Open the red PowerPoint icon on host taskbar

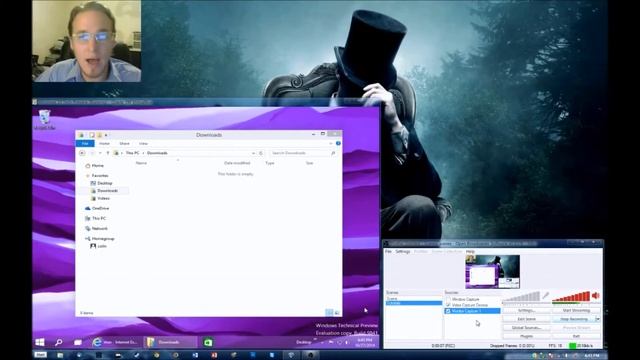(214, 355)
